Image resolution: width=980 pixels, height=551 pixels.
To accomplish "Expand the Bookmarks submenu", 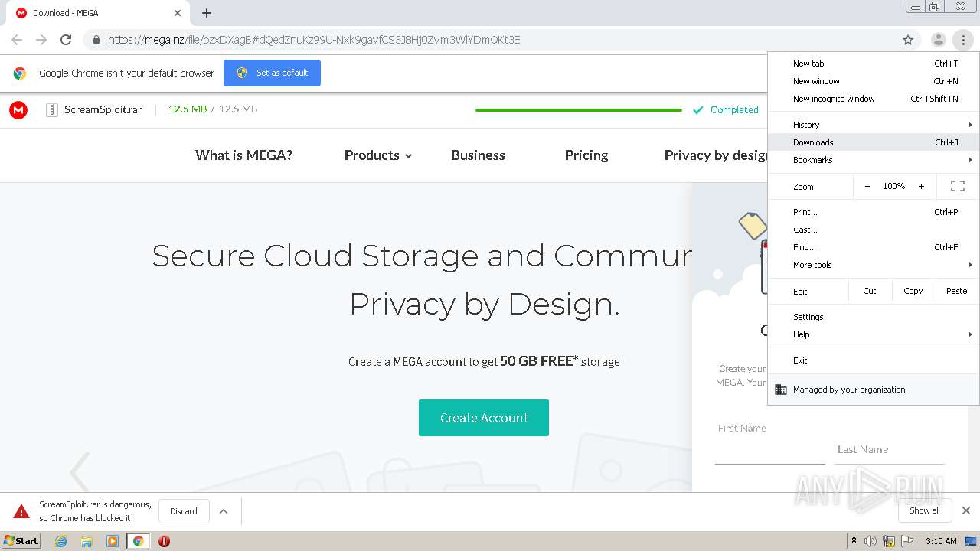I will 874,160.
